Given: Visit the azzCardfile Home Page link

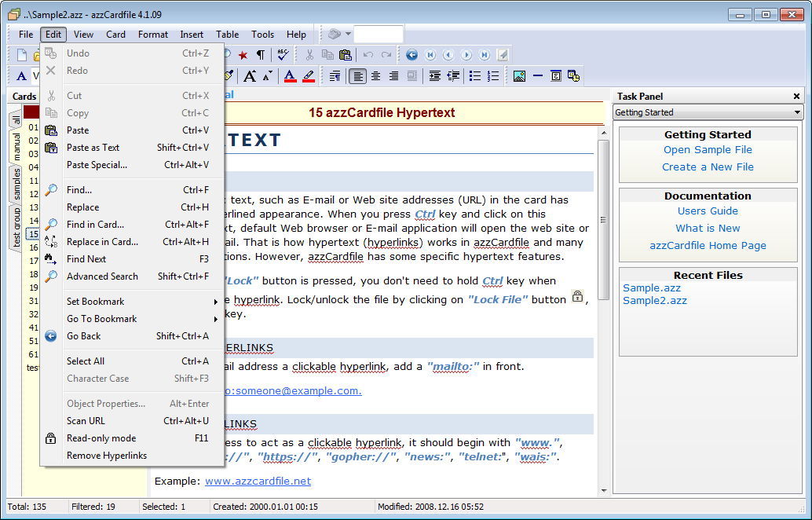Looking at the screenshot, I should coord(708,246).
